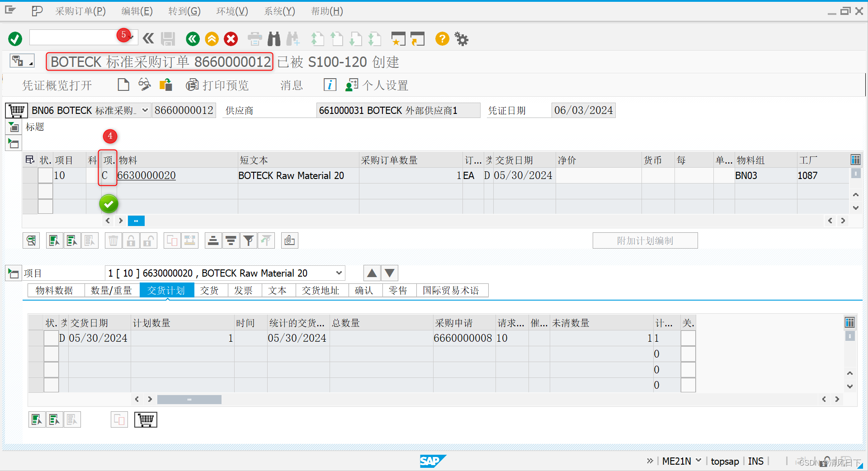This screenshot has height=471, width=868.
Task: Tick the 关 checkbox in the third schedule row
Action: coord(688,370)
